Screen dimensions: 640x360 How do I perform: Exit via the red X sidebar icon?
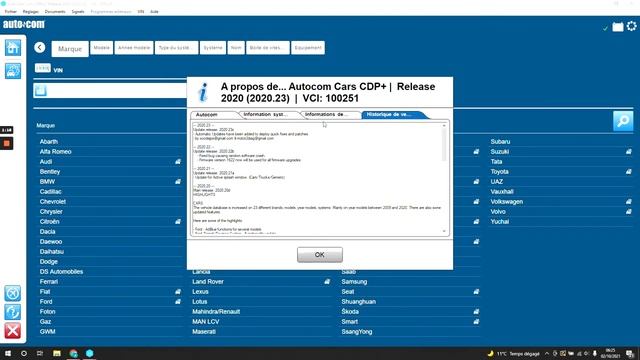13,331
